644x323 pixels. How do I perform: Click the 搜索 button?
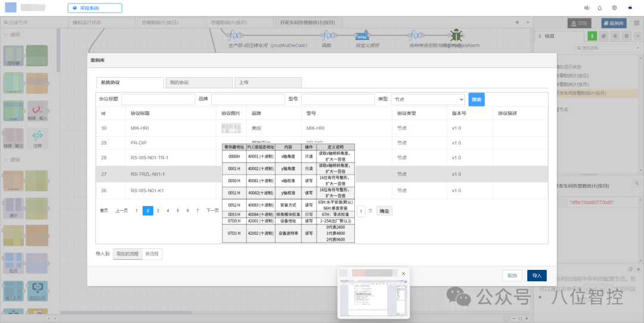476,100
